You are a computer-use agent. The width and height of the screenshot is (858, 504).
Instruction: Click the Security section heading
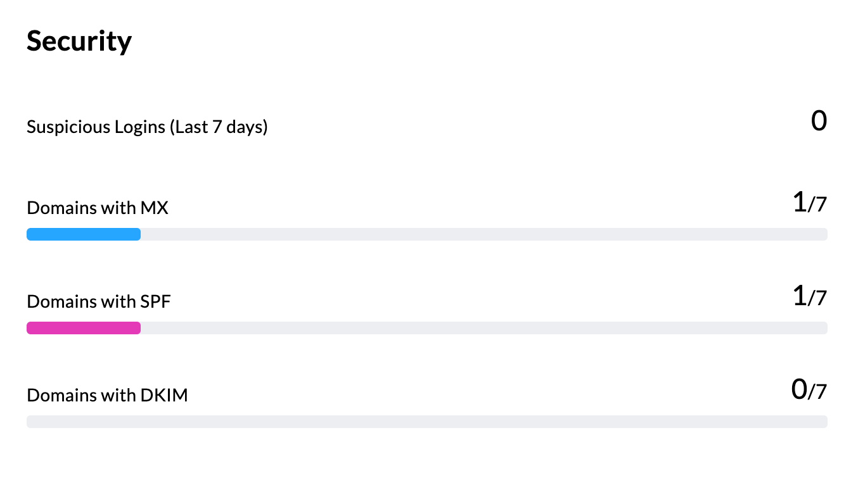point(79,41)
